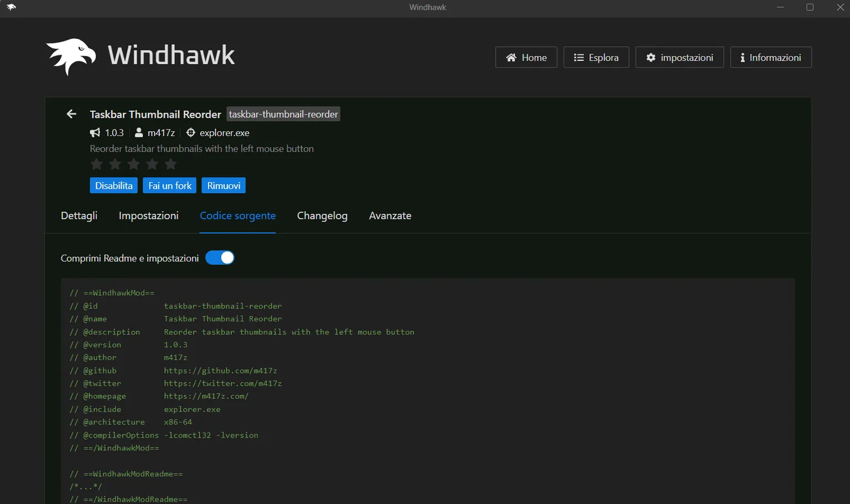This screenshot has width=850, height=504.
Task: Open the Changelog tab
Action: pos(322,216)
